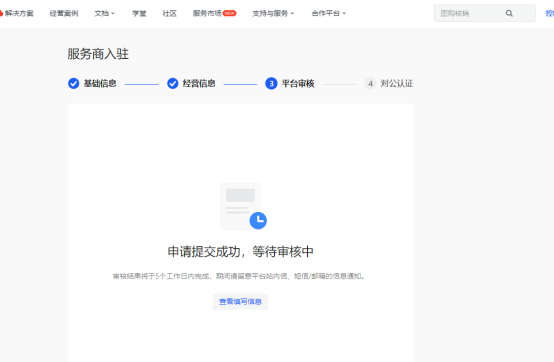
Task: Expand the 文档 dropdown menu
Action: 105,13
